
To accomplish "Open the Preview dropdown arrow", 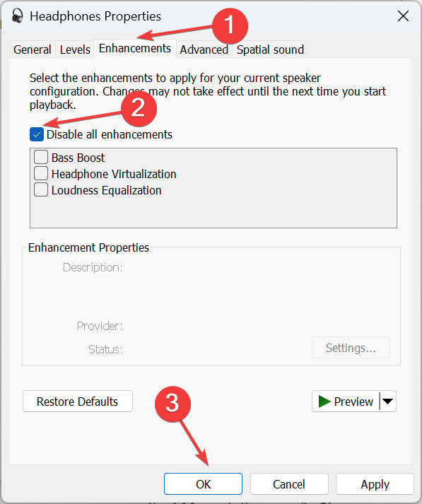I will (388, 401).
